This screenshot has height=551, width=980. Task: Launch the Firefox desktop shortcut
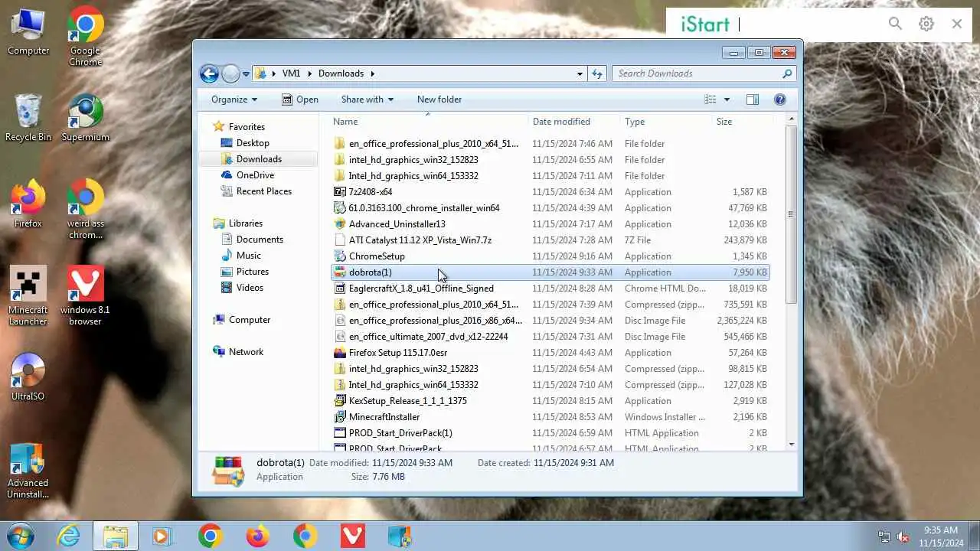point(28,205)
